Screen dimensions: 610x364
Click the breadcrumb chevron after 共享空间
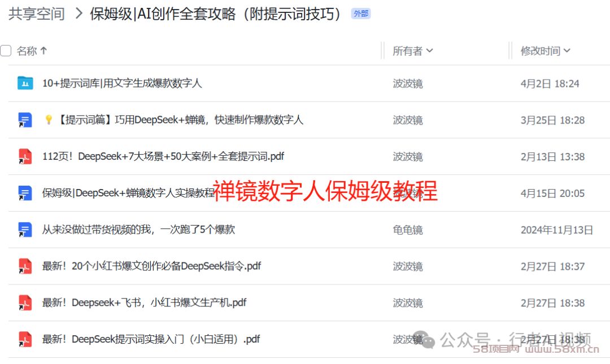(x=79, y=14)
